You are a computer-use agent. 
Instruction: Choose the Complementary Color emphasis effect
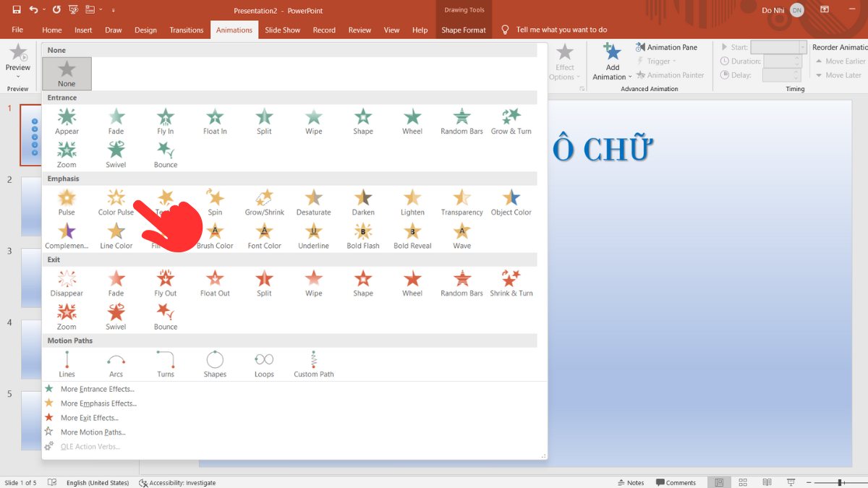pyautogui.click(x=67, y=236)
